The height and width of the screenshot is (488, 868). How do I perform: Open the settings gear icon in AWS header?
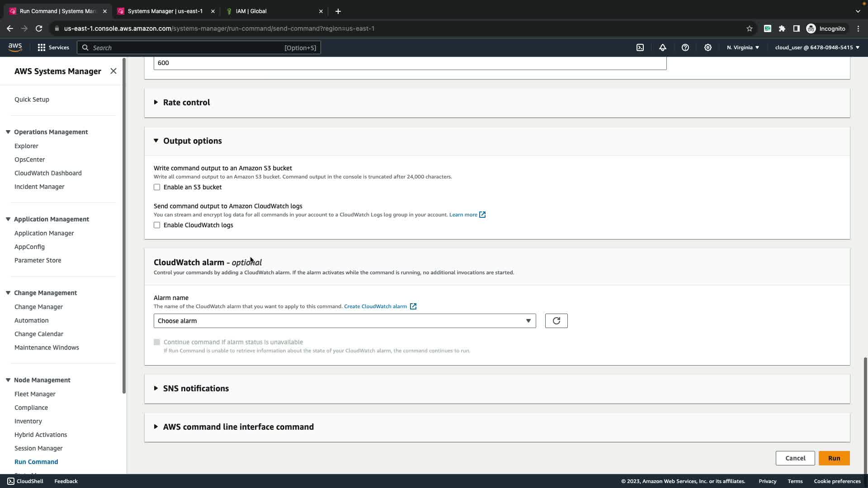pos(708,47)
